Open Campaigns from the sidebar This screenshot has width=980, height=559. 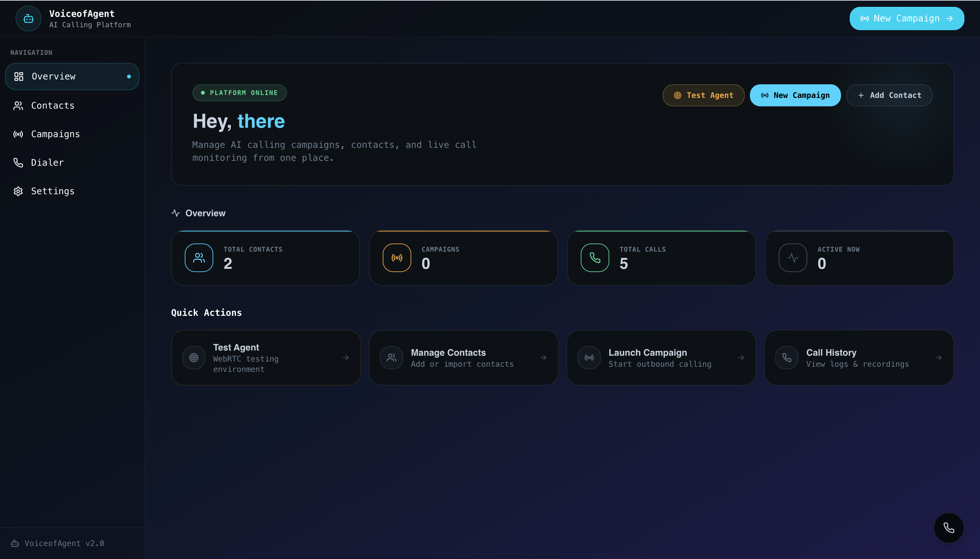(x=72, y=134)
